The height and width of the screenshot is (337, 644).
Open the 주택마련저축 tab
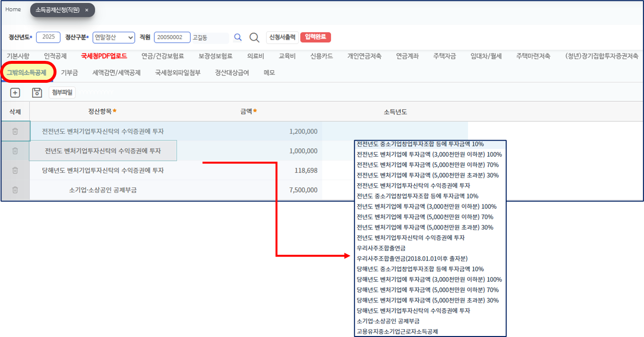click(x=534, y=56)
